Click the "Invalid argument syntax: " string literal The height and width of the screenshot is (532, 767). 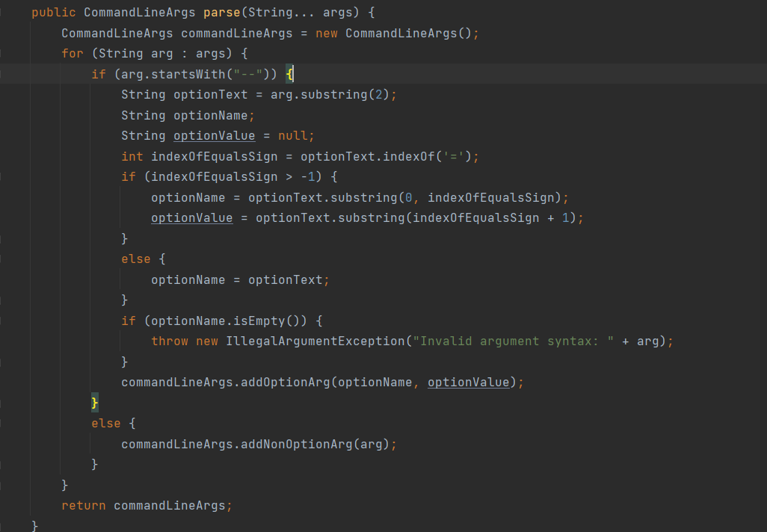(x=513, y=341)
